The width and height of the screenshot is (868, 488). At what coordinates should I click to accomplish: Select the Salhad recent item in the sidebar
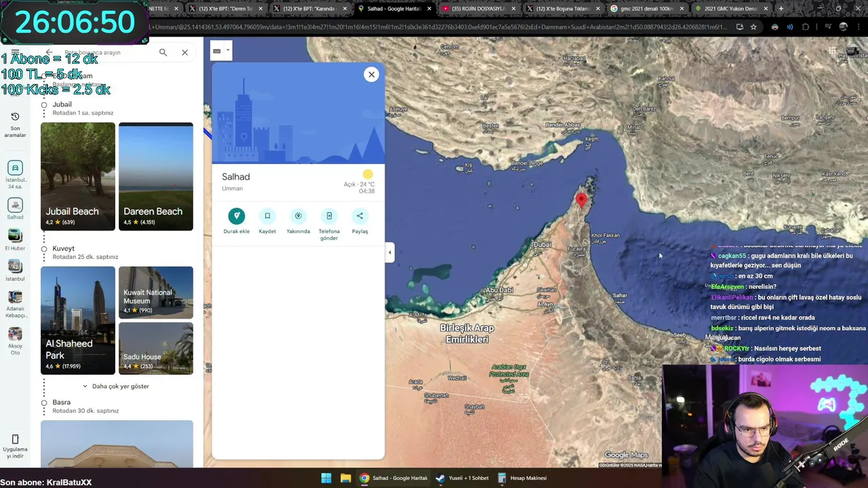pos(15,209)
